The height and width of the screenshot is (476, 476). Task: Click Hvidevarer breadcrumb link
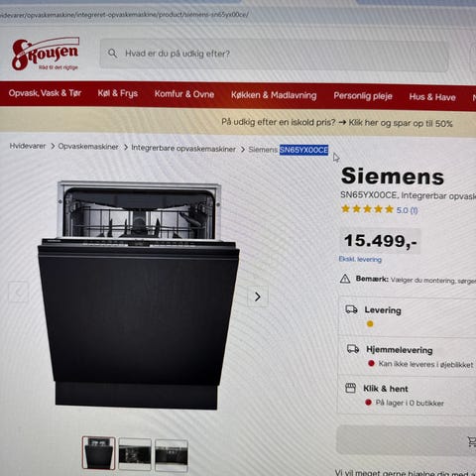[28, 146]
